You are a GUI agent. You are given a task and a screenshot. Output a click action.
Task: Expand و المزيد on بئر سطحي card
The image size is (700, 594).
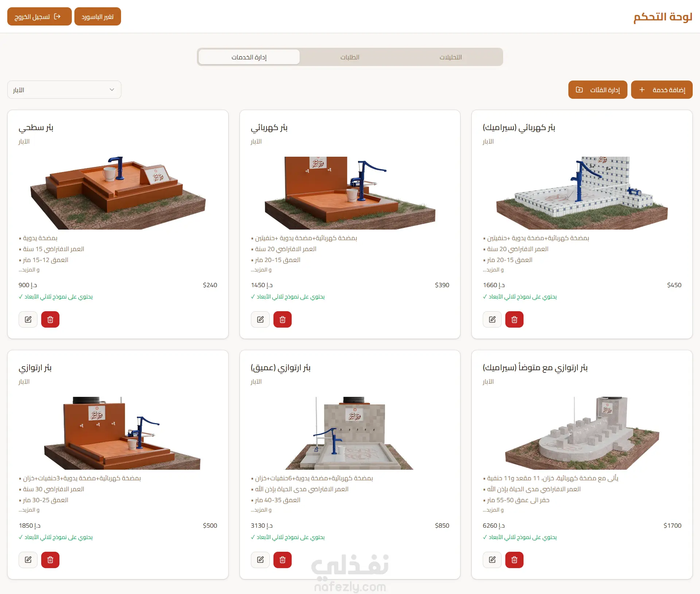[x=29, y=270]
